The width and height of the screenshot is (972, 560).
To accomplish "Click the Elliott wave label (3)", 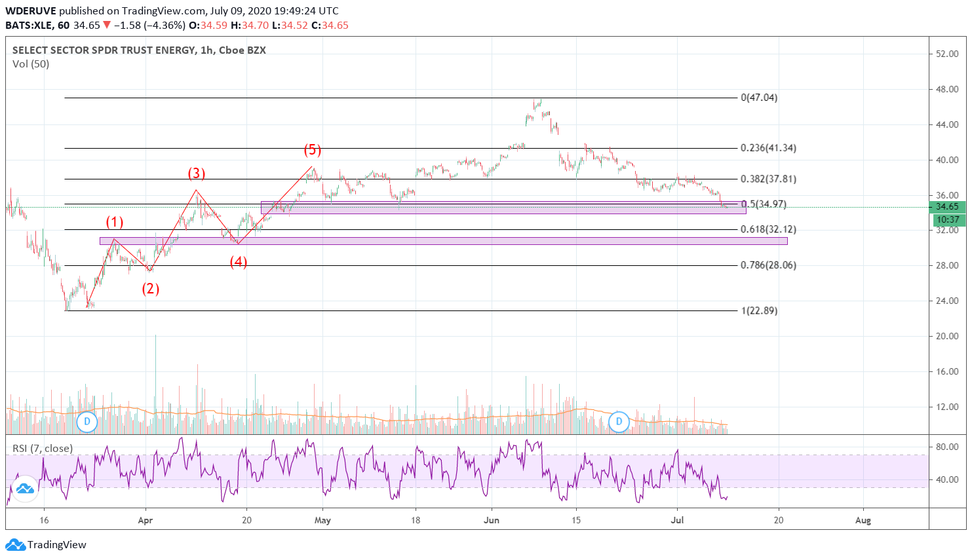I will [197, 174].
